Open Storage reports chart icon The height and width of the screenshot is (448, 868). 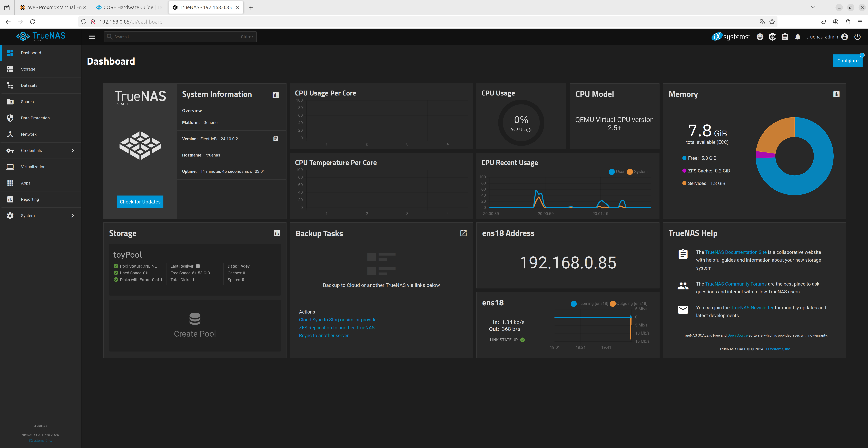coord(277,233)
